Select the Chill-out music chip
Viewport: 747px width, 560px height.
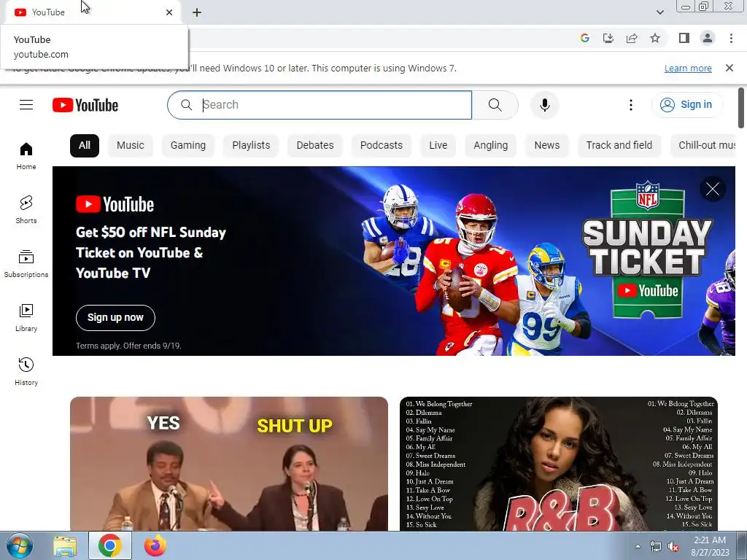(x=703, y=145)
